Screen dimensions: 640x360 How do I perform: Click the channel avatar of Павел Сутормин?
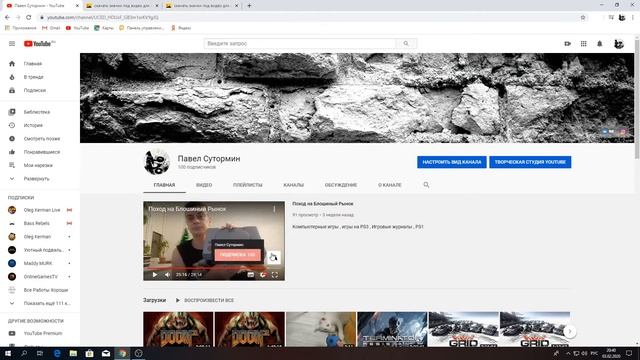click(x=157, y=162)
